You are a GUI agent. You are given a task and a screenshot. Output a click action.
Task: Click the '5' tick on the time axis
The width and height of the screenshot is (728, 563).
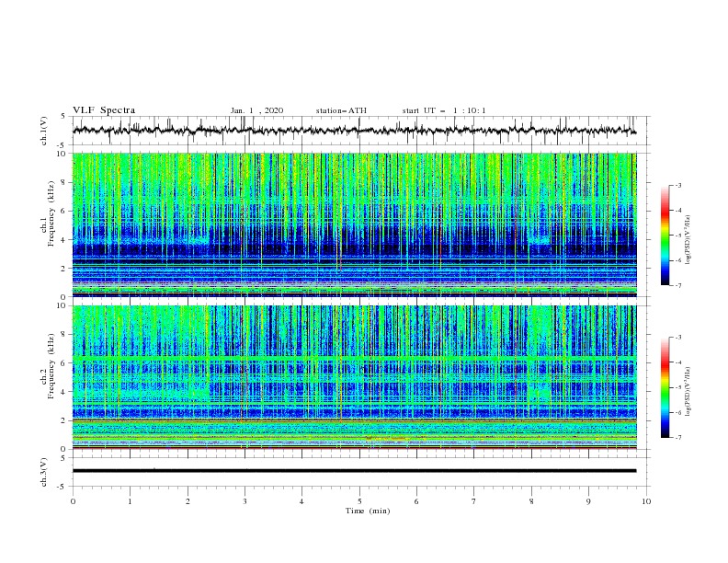coord(359,501)
